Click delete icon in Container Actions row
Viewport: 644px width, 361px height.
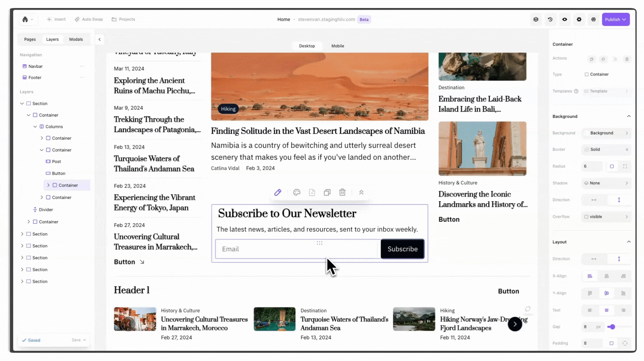point(627,59)
